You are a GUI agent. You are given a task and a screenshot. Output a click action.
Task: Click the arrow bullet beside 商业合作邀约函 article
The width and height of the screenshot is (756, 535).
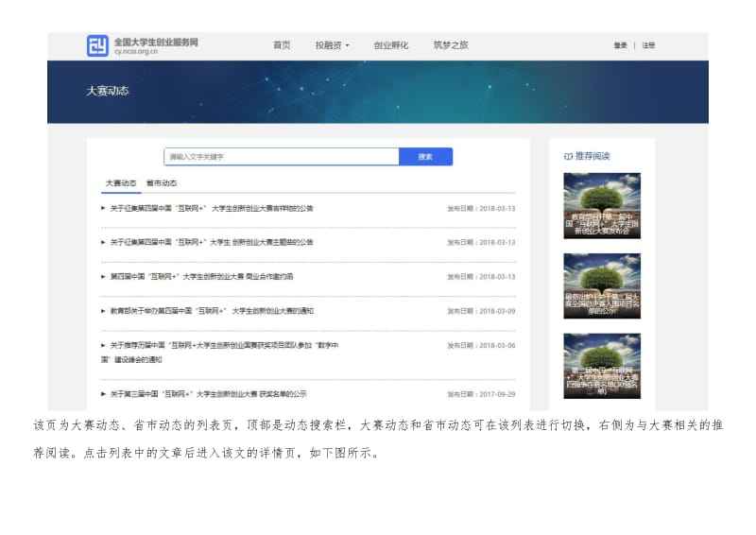coord(103,276)
